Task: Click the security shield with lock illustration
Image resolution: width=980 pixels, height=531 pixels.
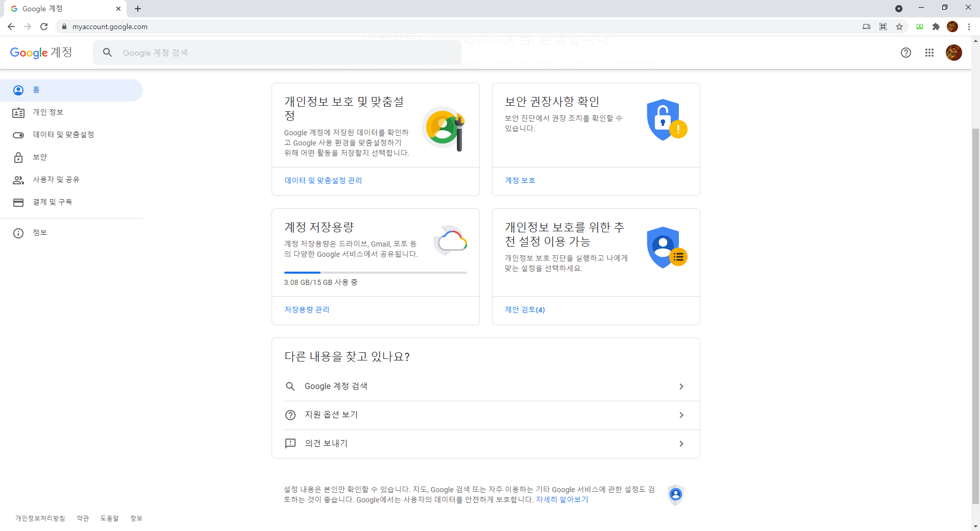Action: click(x=667, y=119)
